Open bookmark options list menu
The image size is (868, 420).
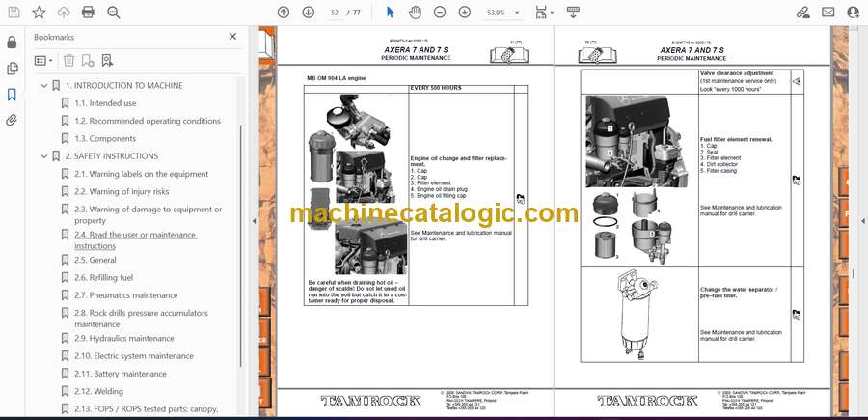click(43, 61)
